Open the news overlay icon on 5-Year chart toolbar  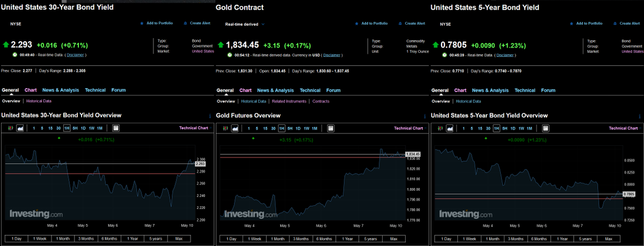coord(545,128)
